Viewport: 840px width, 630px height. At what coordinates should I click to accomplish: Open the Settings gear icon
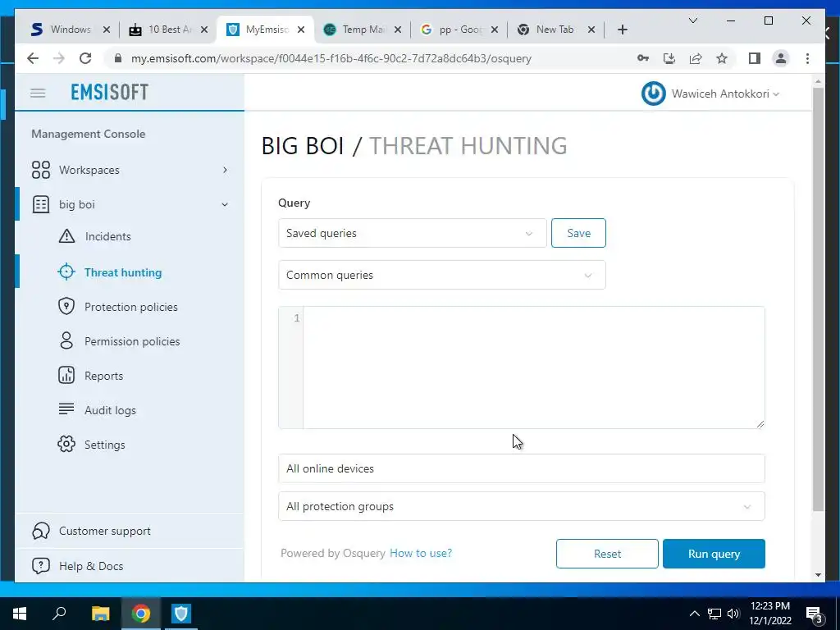(x=66, y=444)
